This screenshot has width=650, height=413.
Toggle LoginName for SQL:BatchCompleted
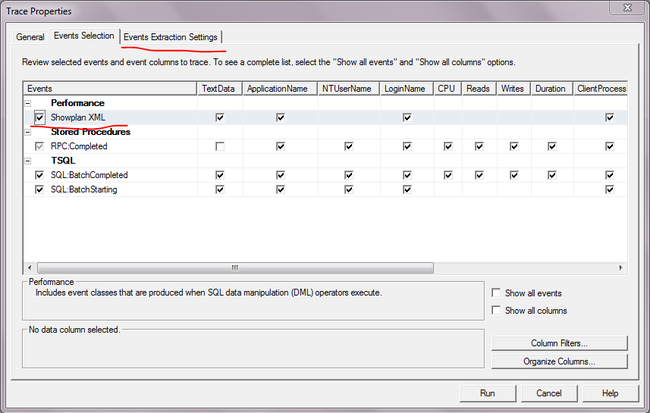[407, 175]
